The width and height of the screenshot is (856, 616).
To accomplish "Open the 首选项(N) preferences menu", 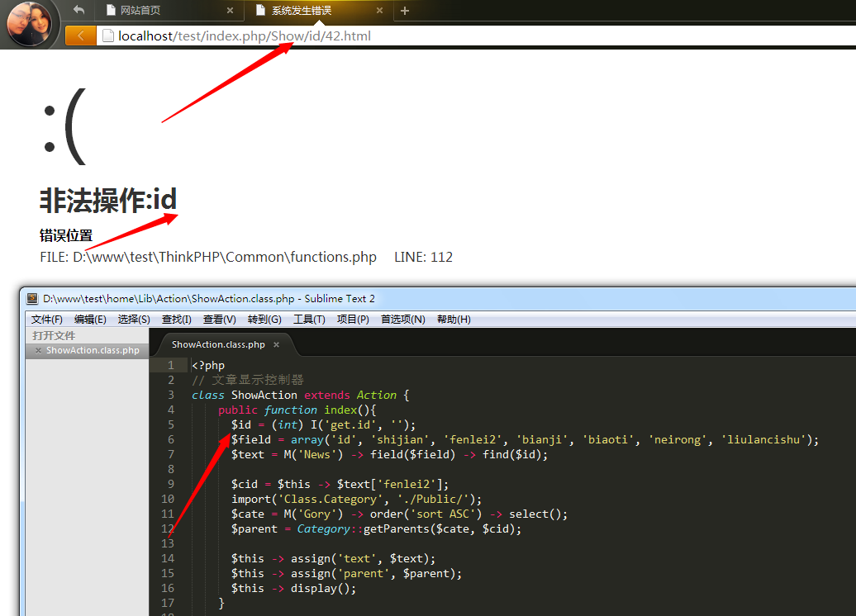I will tap(403, 320).
